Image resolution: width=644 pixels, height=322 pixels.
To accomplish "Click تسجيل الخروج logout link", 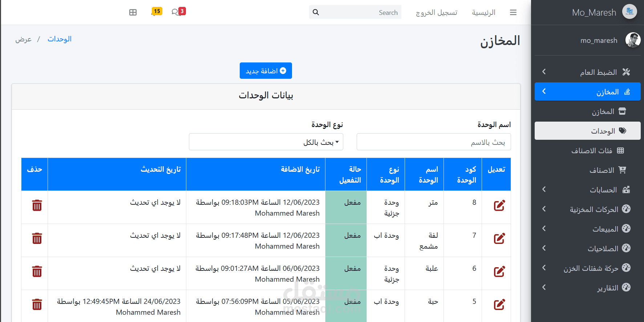I will (437, 13).
